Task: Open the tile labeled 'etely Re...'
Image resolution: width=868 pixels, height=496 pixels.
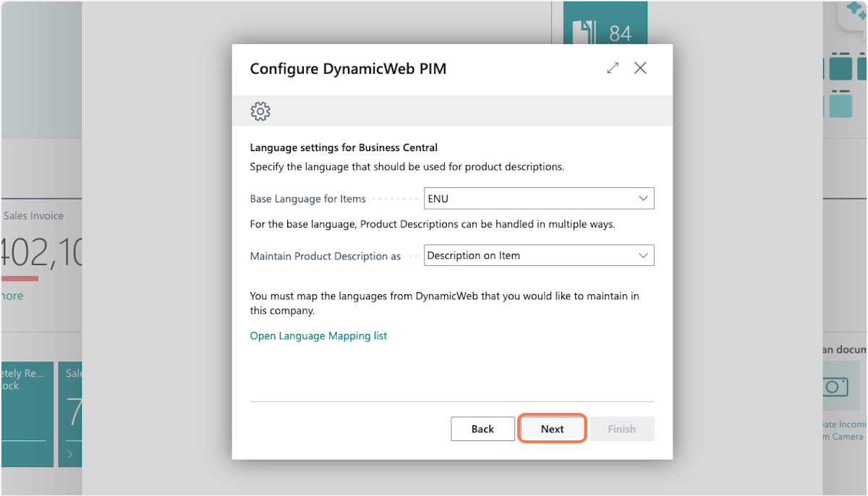Action: pos(27,414)
